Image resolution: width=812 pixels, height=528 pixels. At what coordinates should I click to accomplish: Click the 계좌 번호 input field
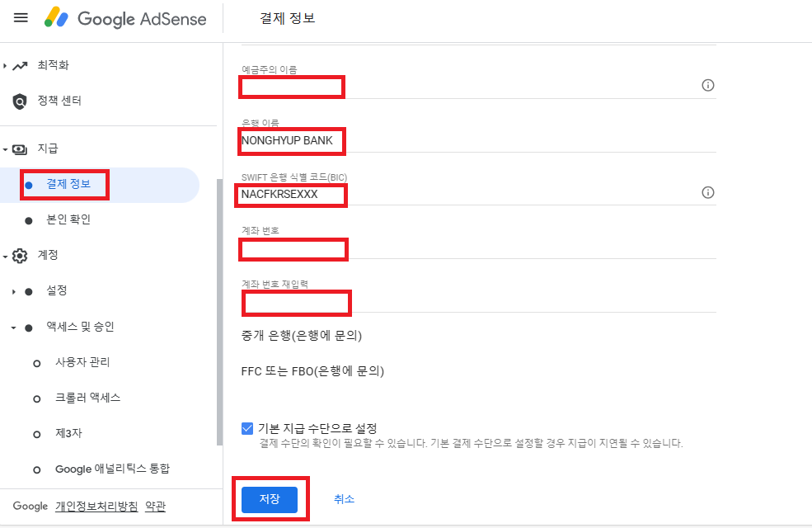pos(293,249)
